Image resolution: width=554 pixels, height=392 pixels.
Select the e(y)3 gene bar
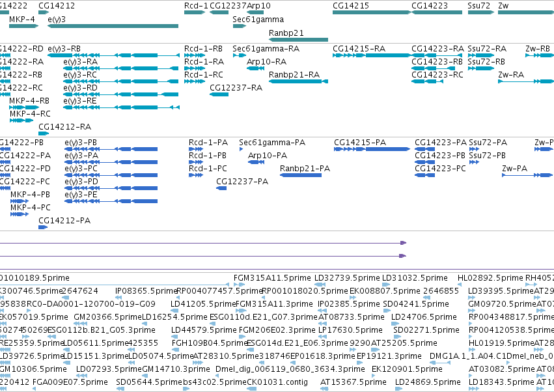pos(113,26)
